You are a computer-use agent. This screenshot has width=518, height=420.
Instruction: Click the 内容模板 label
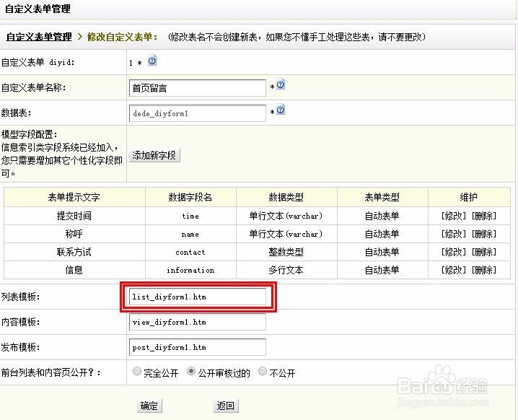[x=20, y=322]
